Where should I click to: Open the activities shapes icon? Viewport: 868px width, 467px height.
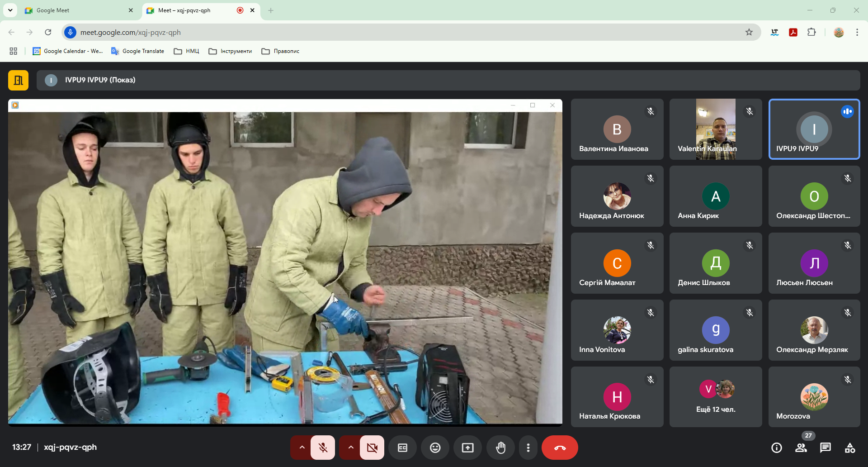[849, 448]
